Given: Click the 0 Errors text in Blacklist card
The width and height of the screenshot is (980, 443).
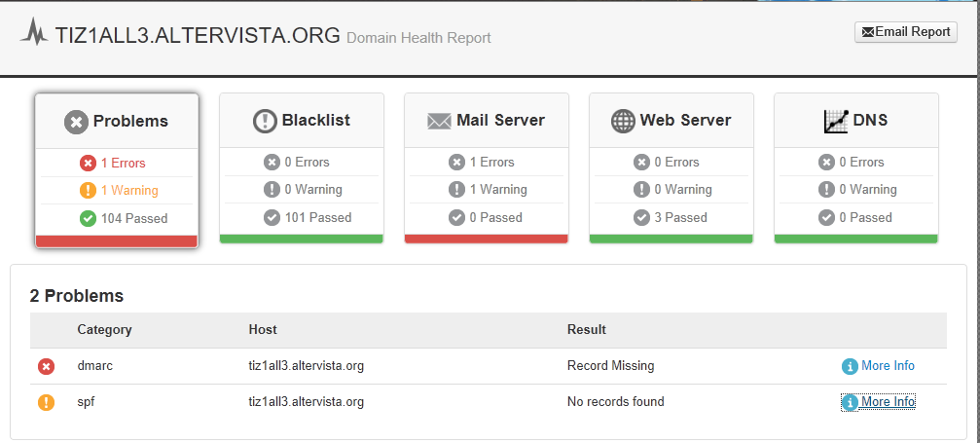Looking at the screenshot, I should click(307, 163).
